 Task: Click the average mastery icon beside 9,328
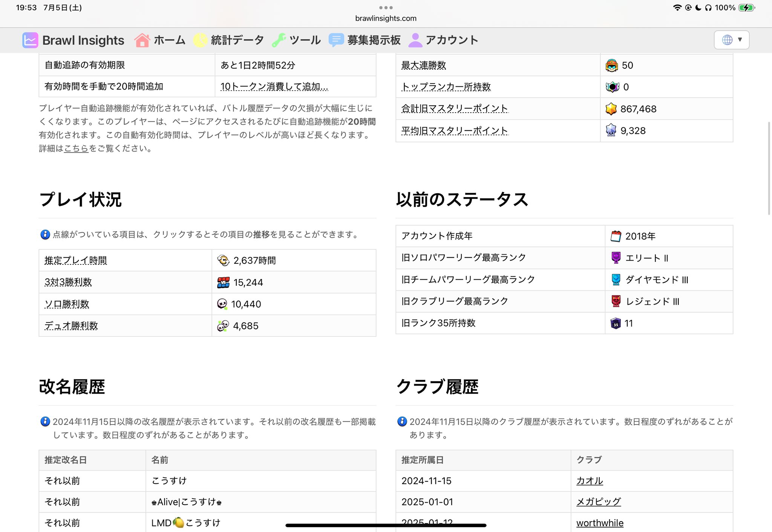611,130
